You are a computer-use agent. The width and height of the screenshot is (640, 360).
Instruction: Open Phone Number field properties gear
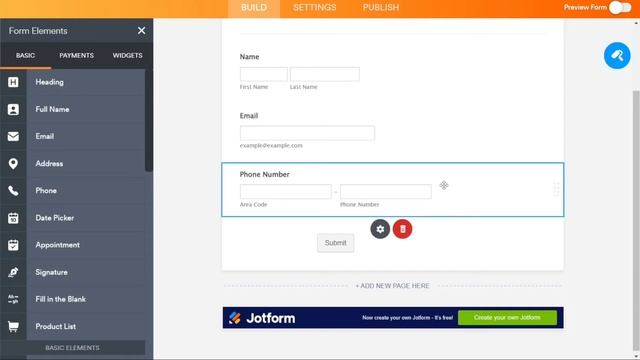point(380,229)
